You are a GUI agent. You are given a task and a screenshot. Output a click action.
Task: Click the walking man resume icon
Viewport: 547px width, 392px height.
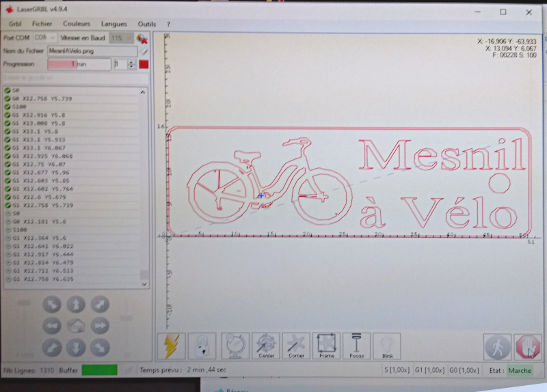pyautogui.click(x=497, y=347)
